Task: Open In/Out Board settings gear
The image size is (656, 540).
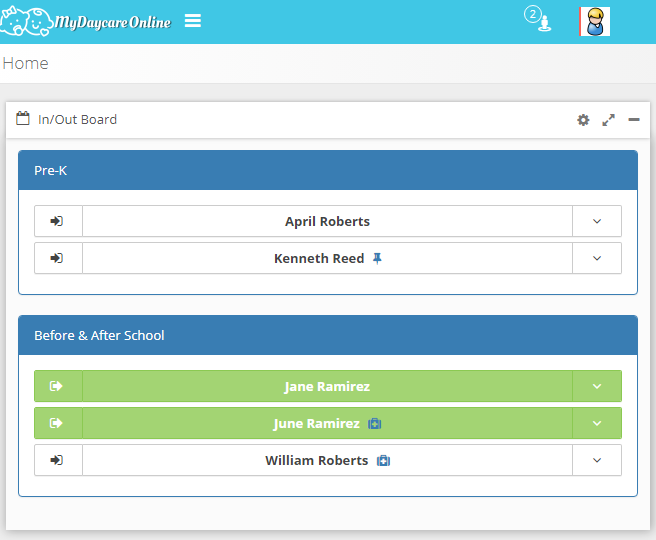Action: [x=583, y=120]
